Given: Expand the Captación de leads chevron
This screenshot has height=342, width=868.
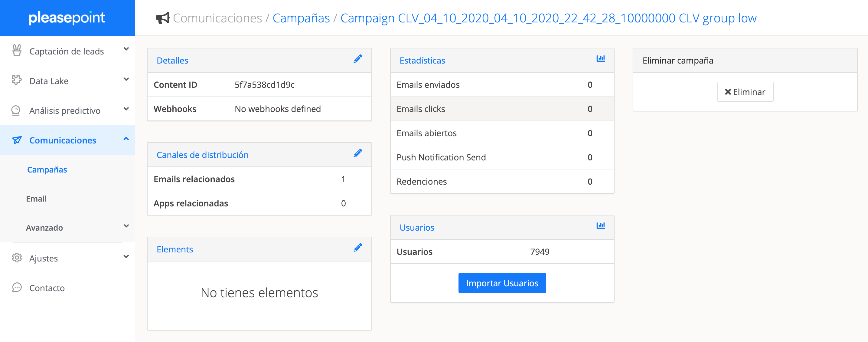Looking at the screenshot, I should point(126,49).
